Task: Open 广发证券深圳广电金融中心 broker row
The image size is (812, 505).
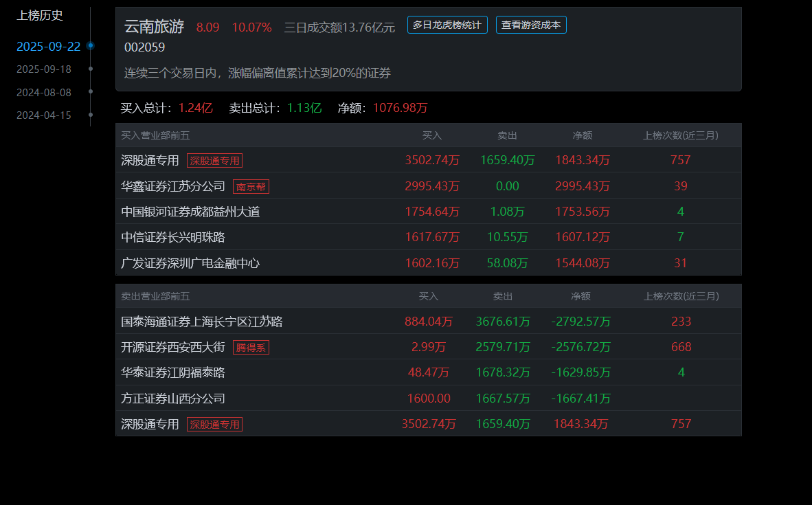Action: [x=428, y=262]
